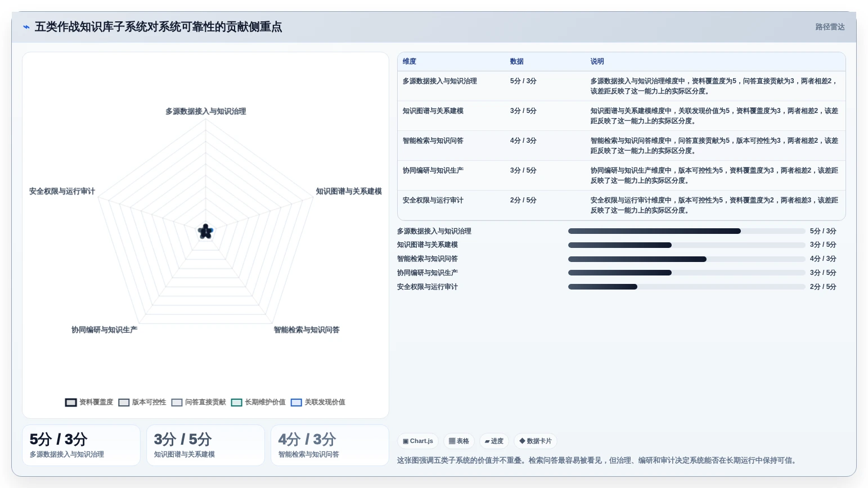Viewport: 868px width, 488px height.
Task: Select table row 智能检索与知识问答
Action: (621, 146)
